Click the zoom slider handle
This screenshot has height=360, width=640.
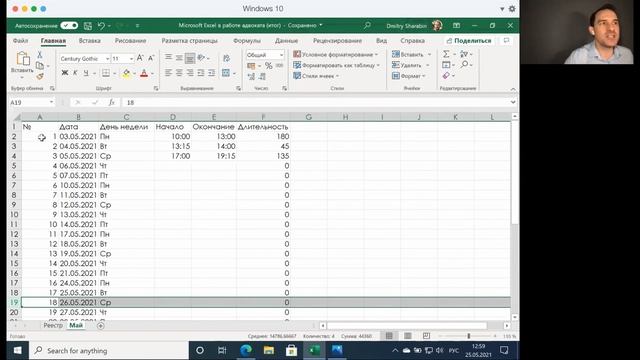tap(469, 336)
